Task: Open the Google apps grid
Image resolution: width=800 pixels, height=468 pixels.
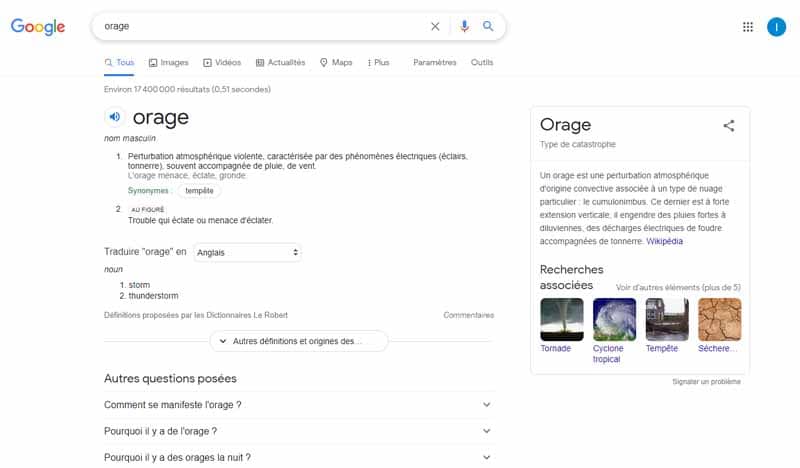Action: (x=748, y=27)
